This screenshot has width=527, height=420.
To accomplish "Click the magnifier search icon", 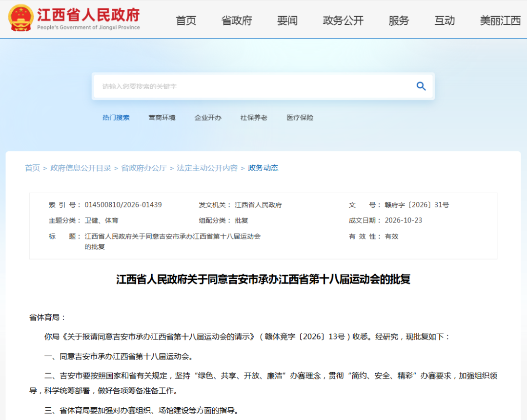I will click(421, 86).
